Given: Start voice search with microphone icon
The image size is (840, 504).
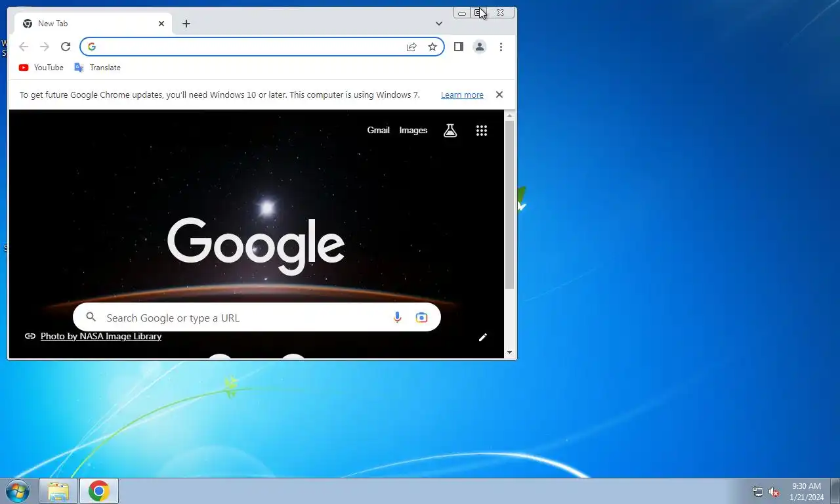Looking at the screenshot, I should [398, 318].
